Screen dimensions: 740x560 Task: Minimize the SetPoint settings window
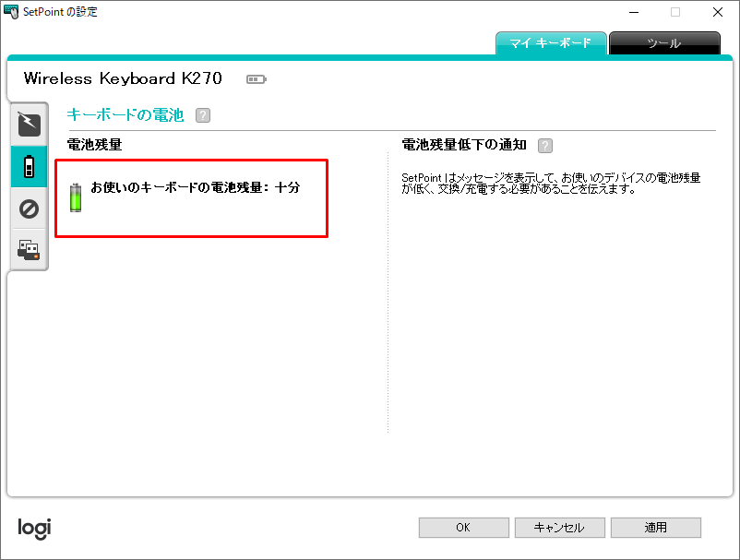tap(633, 12)
